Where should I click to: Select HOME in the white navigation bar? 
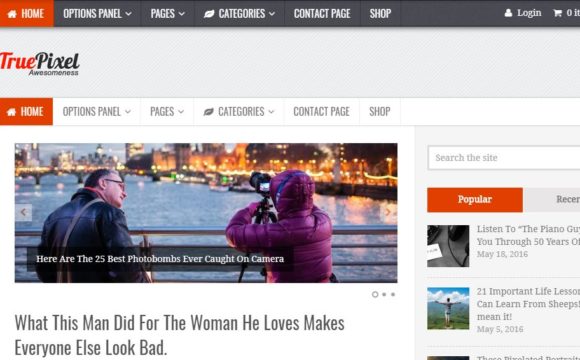coord(26,112)
